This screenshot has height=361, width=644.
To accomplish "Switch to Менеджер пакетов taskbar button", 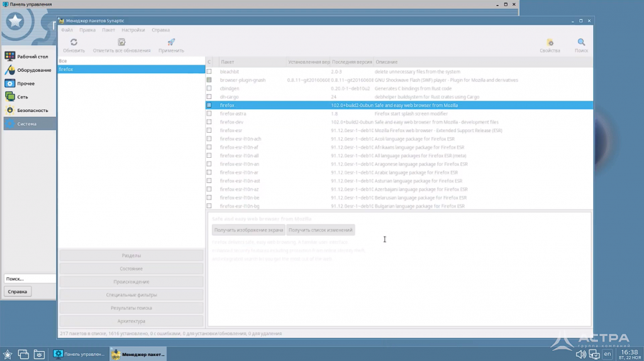I will [138, 354].
